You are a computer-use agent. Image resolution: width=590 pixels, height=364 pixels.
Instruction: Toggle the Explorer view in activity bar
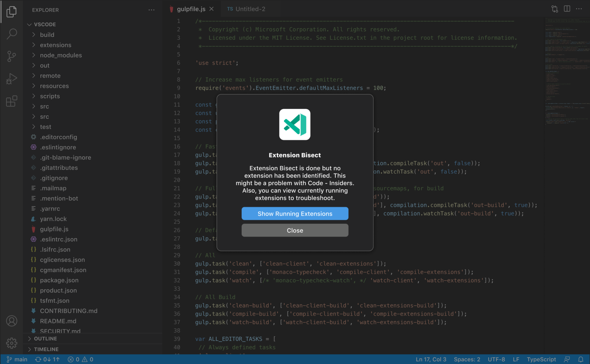coord(11,11)
